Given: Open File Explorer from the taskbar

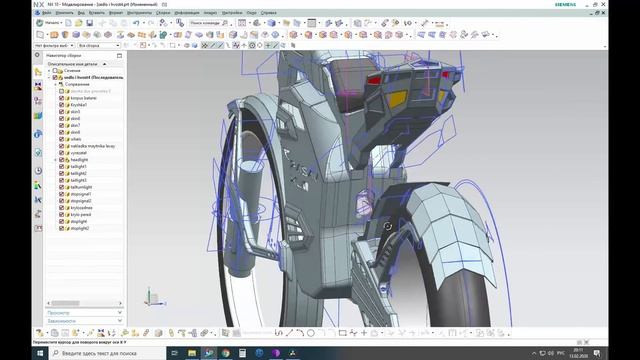Looking at the screenshot, I should [x=192, y=353].
